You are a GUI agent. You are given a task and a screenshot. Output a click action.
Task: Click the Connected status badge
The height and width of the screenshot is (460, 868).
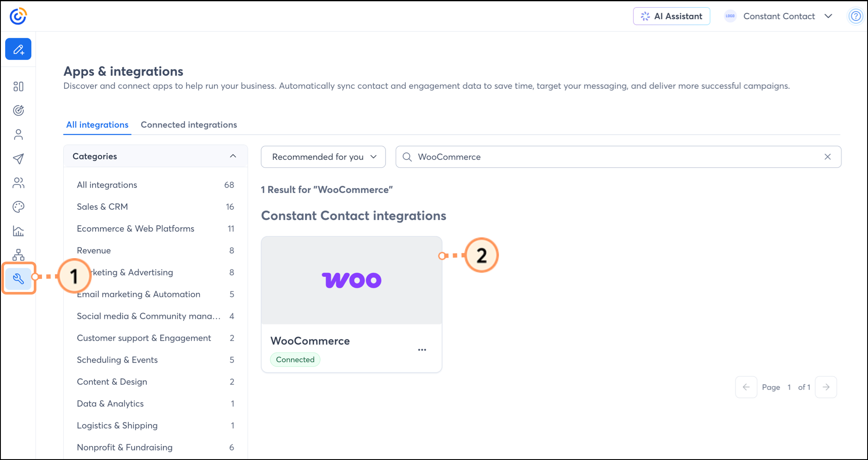[x=295, y=360]
